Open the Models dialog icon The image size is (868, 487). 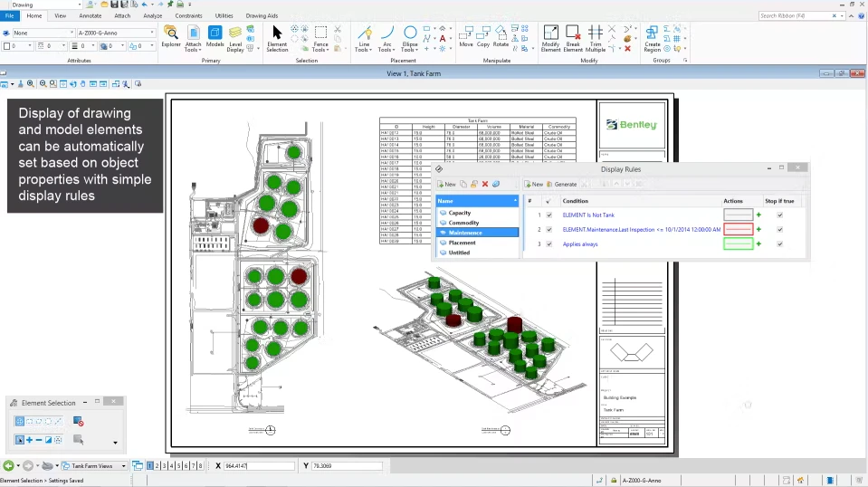tap(215, 37)
